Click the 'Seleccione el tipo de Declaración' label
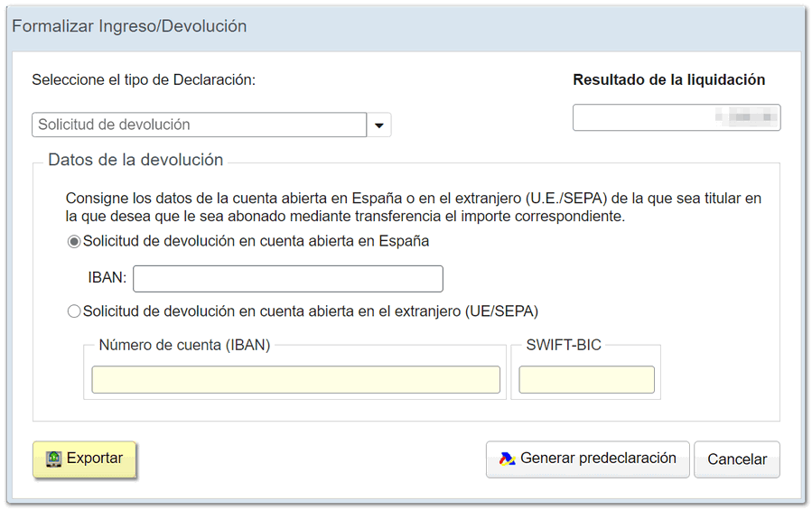 pyautogui.click(x=144, y=79)
